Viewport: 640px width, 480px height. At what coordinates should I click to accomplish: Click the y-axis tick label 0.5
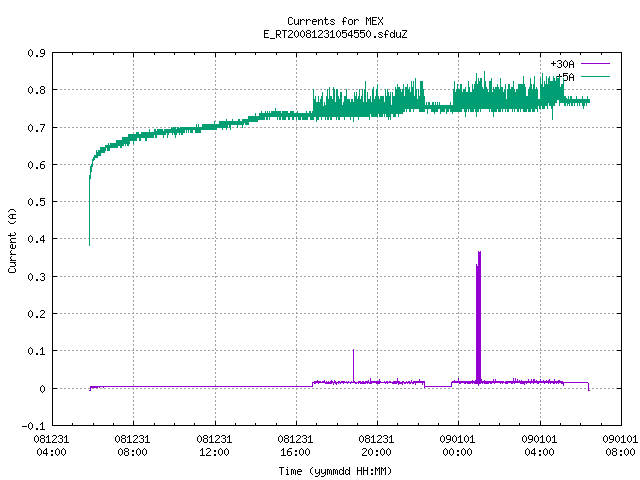point(36,202)
